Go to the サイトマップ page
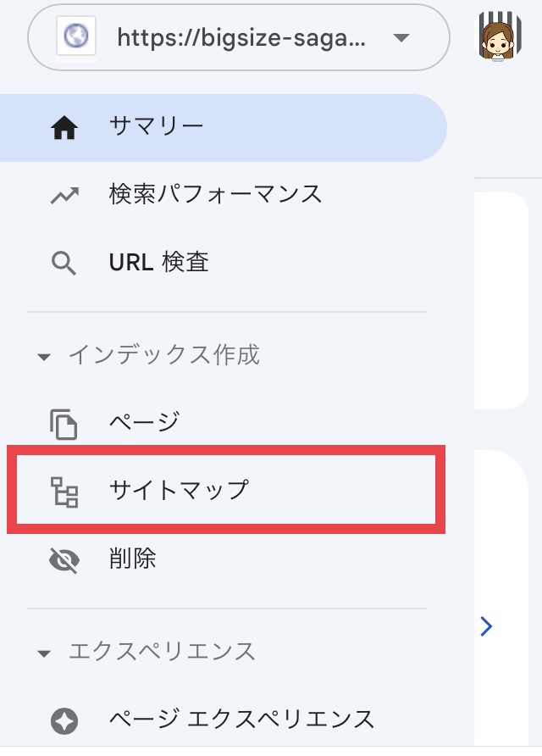542x756 pixels. tap(226, 489)
